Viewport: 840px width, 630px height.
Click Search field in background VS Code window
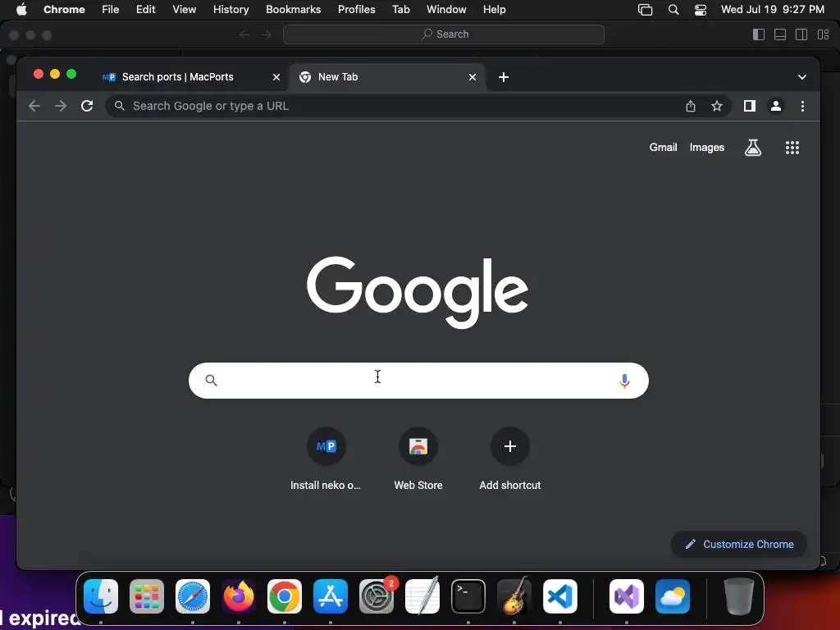(444, 34)
